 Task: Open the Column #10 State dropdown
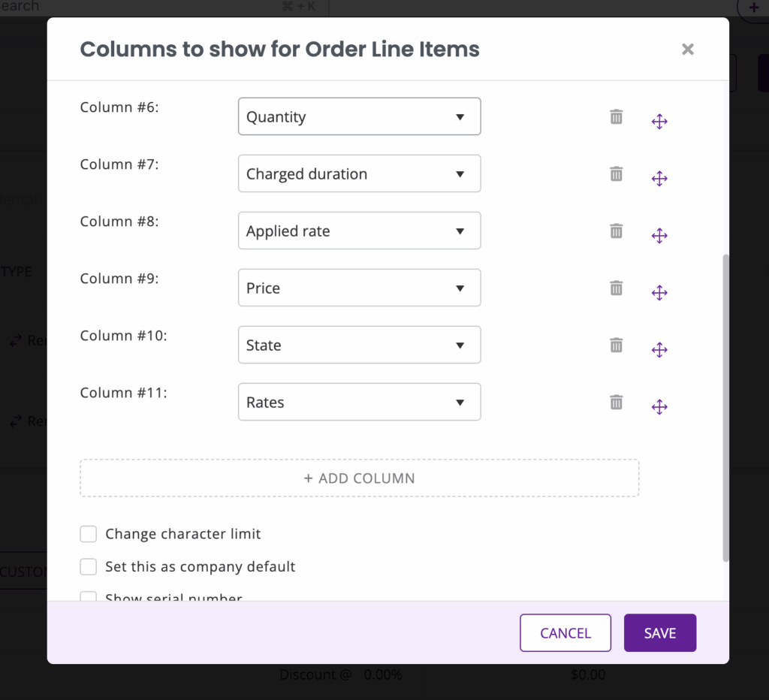tap(359, 345)
